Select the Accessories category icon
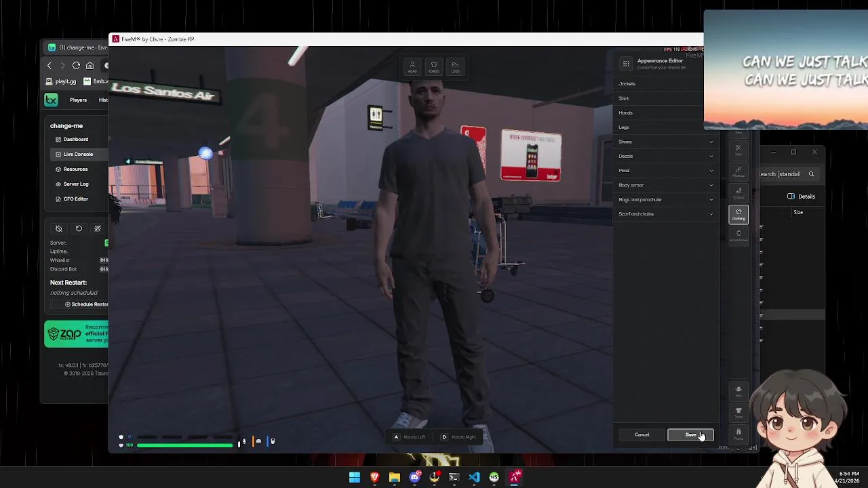Image resolution: width=868 pixels, height=488 pixels. point(738,235)
